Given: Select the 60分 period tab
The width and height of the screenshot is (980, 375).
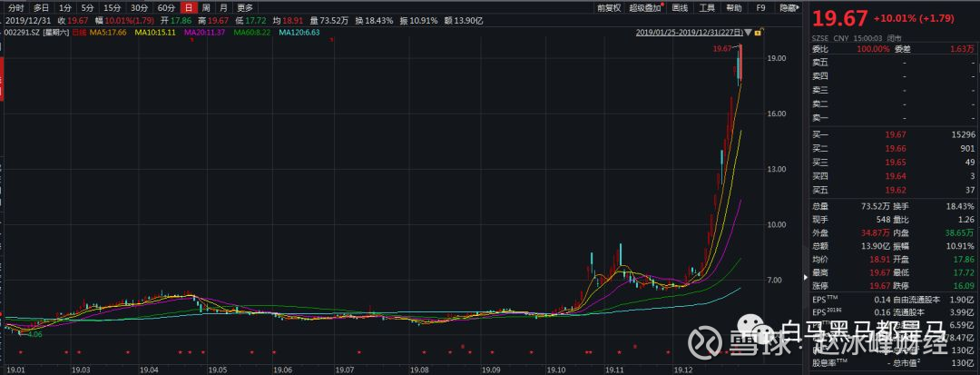Looking at the screenshot, I should coord(166,8).
